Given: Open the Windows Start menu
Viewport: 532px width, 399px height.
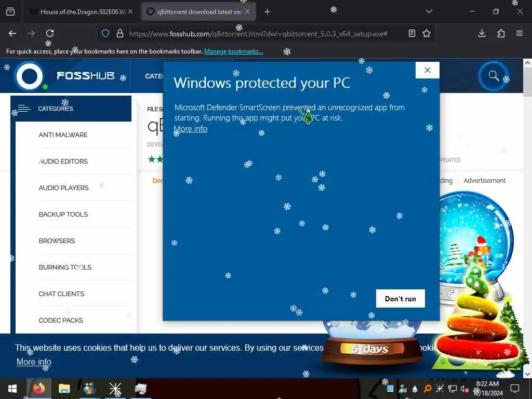Looking at the screenshot, I should click(x=12, y=389).
